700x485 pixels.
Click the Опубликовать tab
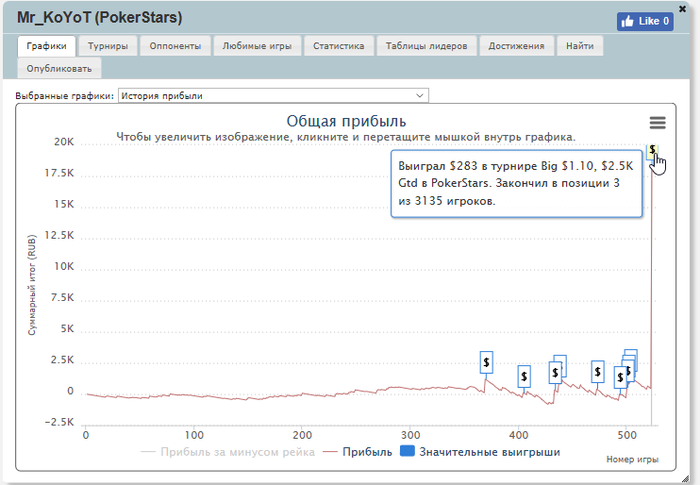click(x=59, y=69)
